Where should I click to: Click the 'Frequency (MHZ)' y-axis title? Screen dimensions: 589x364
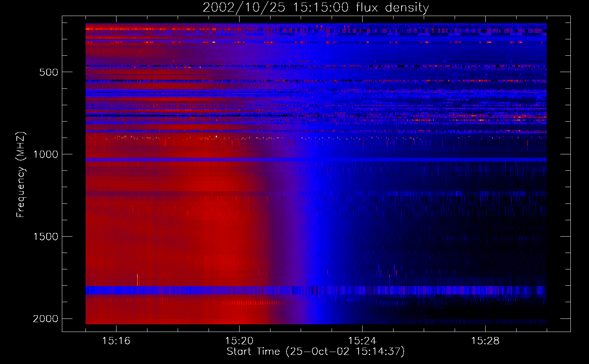pyautogui.click(x=21, y=175)
